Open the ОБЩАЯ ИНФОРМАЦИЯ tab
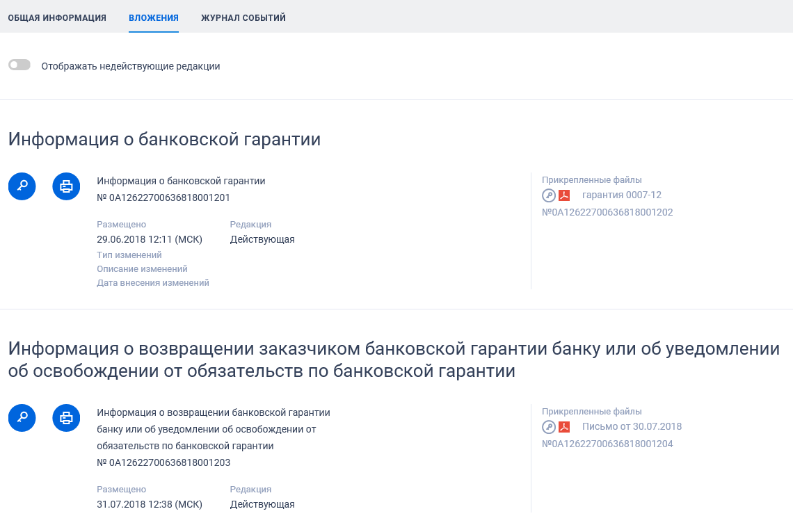 (x=57, y=17)
